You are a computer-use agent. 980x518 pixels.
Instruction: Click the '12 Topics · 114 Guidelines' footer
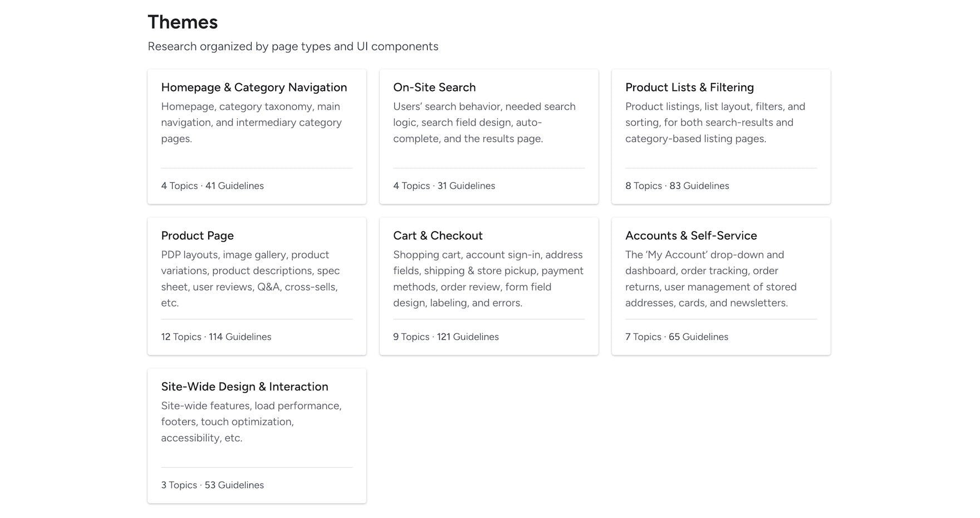tap(216, 337)
